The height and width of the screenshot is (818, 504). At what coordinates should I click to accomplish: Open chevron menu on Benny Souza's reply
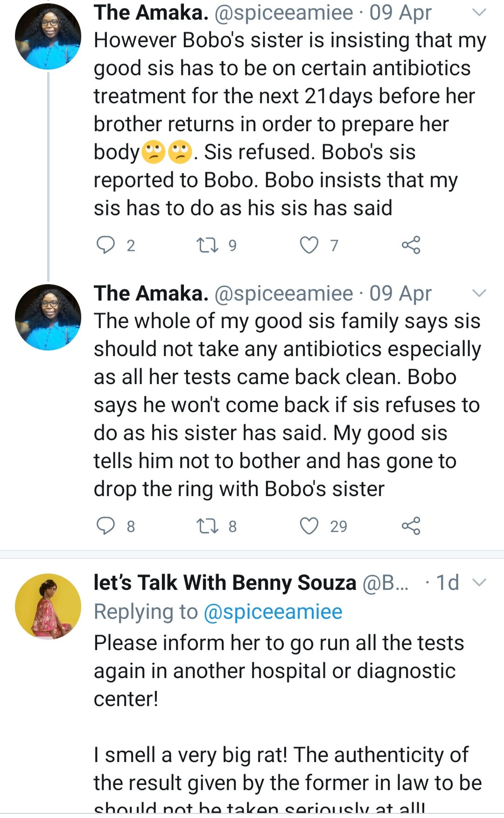pyautogui.click(x=479, y=582)
